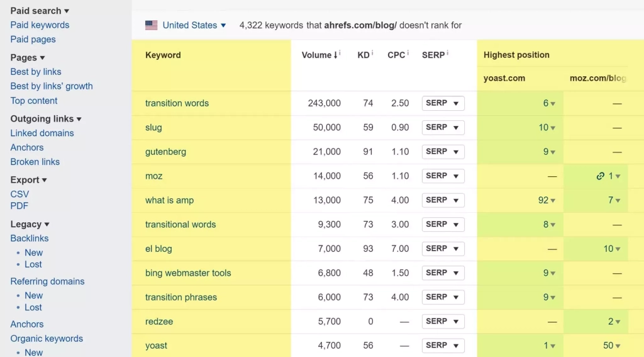Open SERP dropdown for yoast
This screenshot has width=644, height=357.
pyautogui.click(x=443, y=346)
